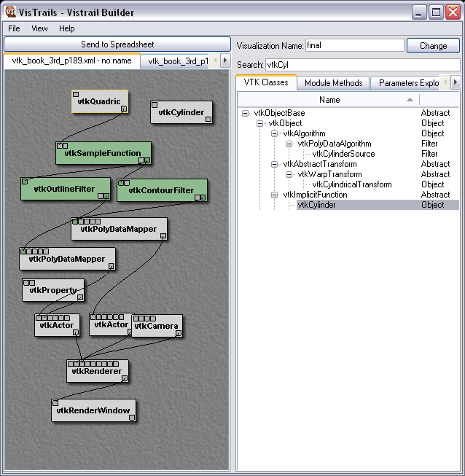Select vtkWarpTransform in the class tree

[329, 174]
